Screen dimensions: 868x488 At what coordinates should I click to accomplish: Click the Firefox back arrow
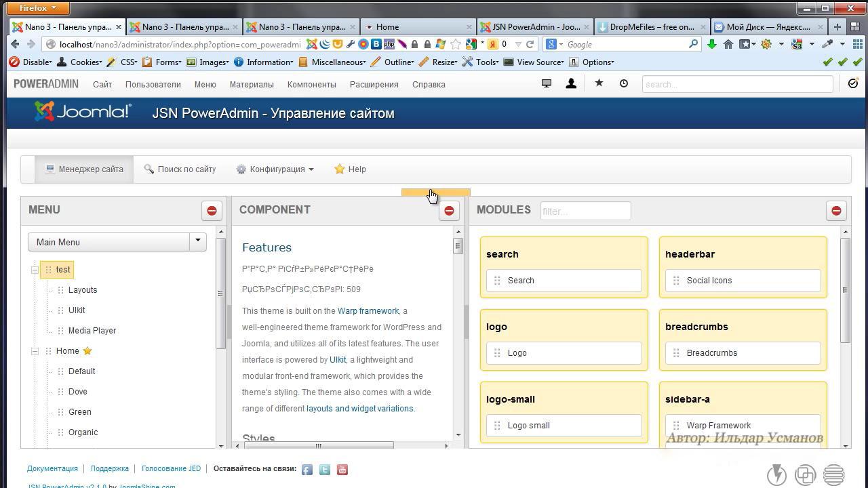tap(15, 44)
